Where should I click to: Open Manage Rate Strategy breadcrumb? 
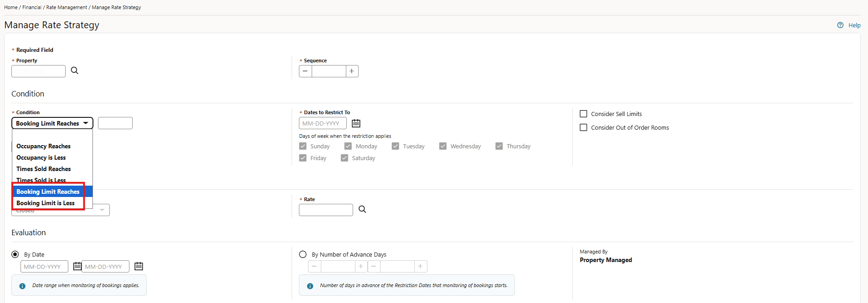117,7
